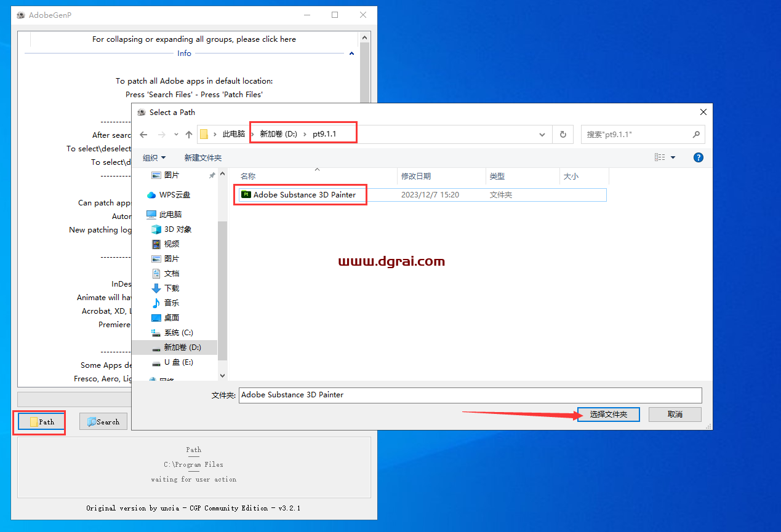Click the magnifier icon in the search box
This screenshot has height=532, width=781.
point(697,134)
